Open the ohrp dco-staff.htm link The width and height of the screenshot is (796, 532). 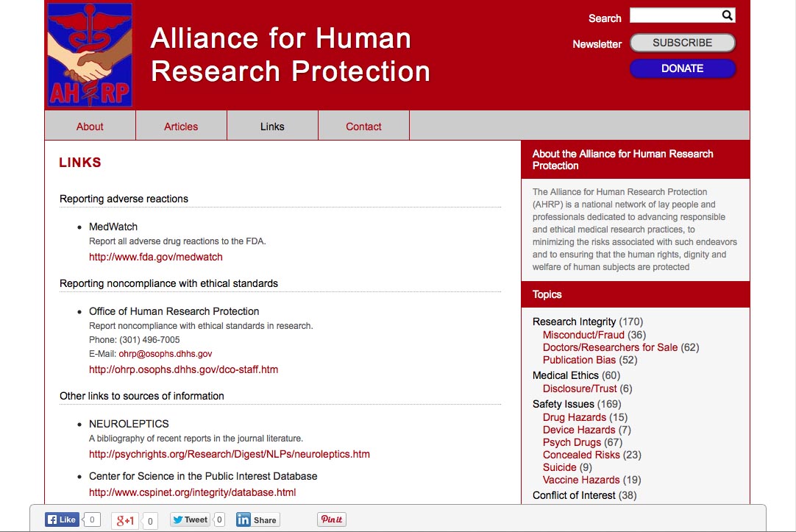(x=183, y=369)
